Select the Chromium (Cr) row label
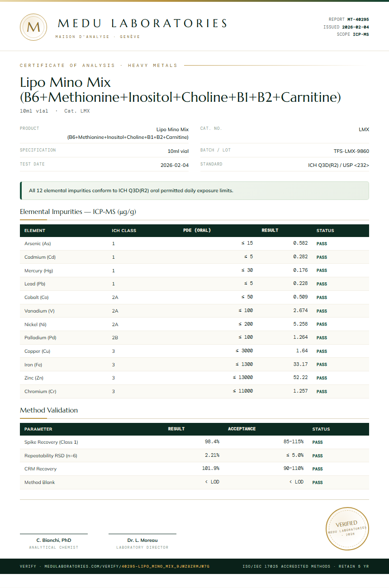389x588 pixels. coord(40,391)
